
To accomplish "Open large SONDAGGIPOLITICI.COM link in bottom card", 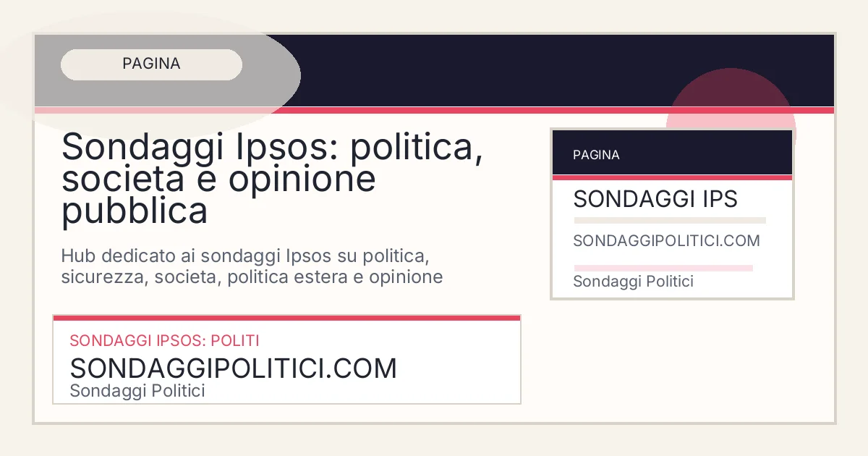I will 233,368.
